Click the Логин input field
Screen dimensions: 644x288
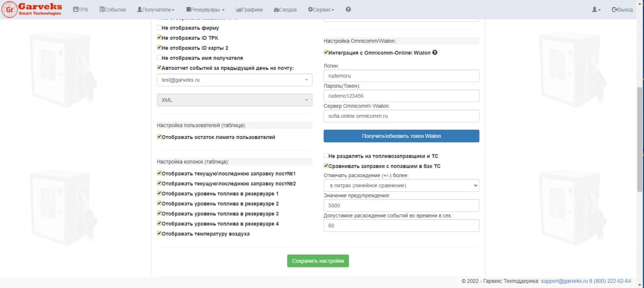[x=401, y=76]
